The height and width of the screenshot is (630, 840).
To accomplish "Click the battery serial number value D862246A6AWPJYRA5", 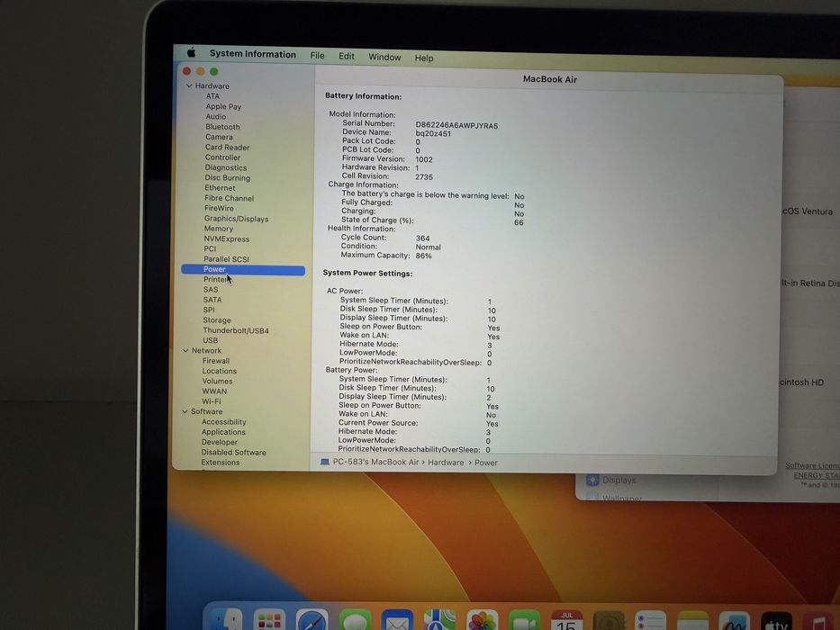I will coord(456,125).
